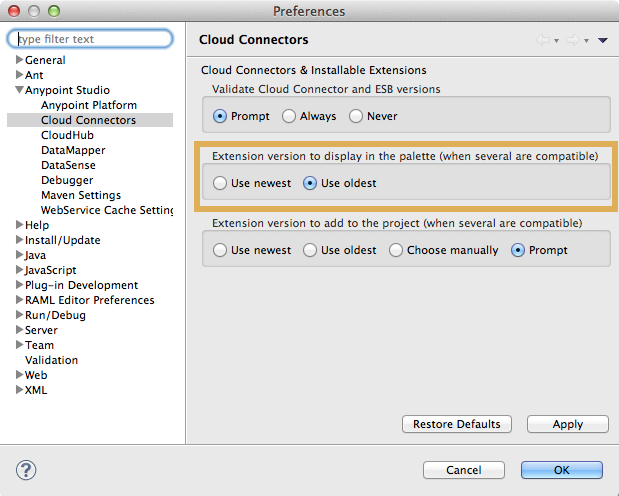Screen dimensions: 619x496
Task: Select the Always validation radio button
Action: (x=289, y=116)
